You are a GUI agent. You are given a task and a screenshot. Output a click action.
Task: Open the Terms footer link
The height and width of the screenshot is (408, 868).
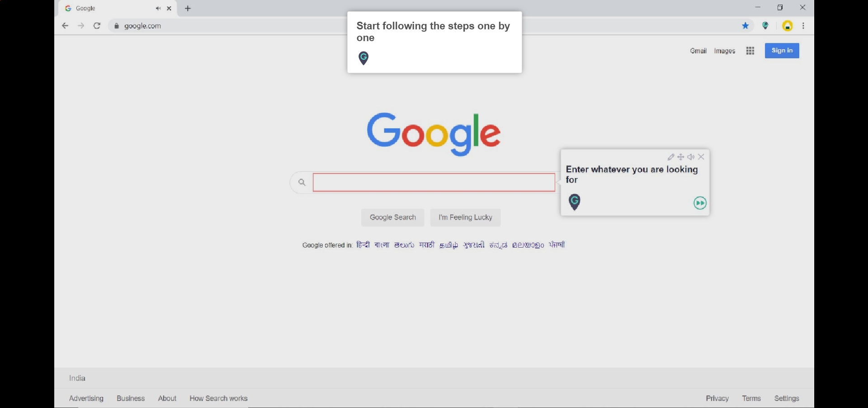(x=752, y=399)
